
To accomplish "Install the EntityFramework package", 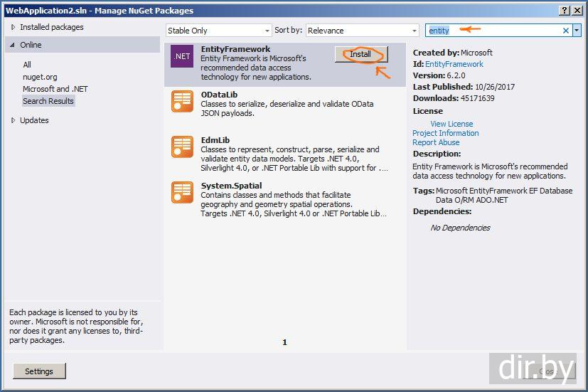I will [x=360, y=54].
